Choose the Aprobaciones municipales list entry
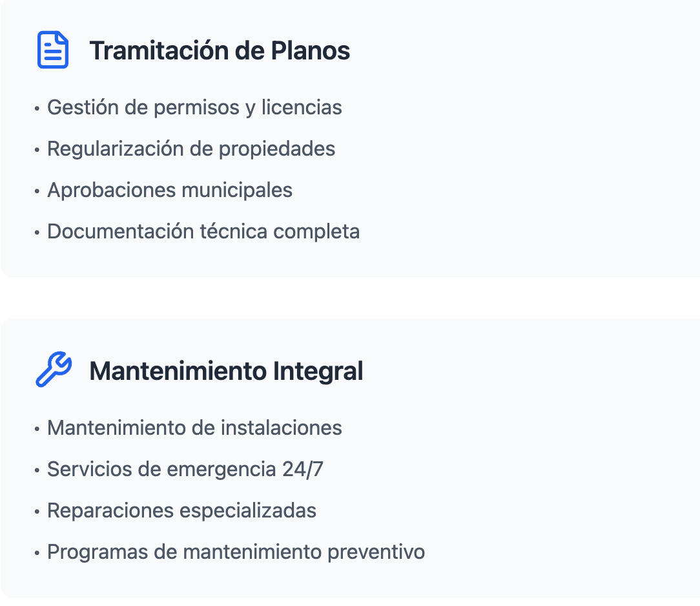700x606 pixels. (x=170, y=190)
